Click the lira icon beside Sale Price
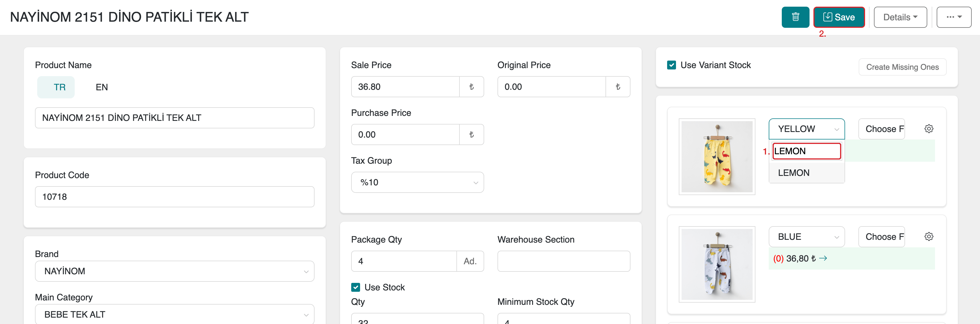Image resolution: width=980 pixels, height=324 pixels. pyautogui.click(x=471, y=87)
